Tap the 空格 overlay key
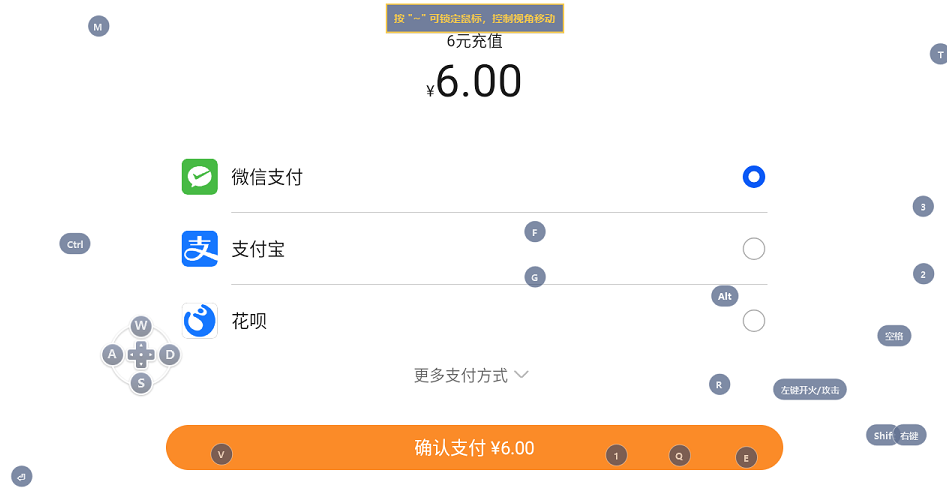This screenshot has width=947, height=493. pos(894,336)
